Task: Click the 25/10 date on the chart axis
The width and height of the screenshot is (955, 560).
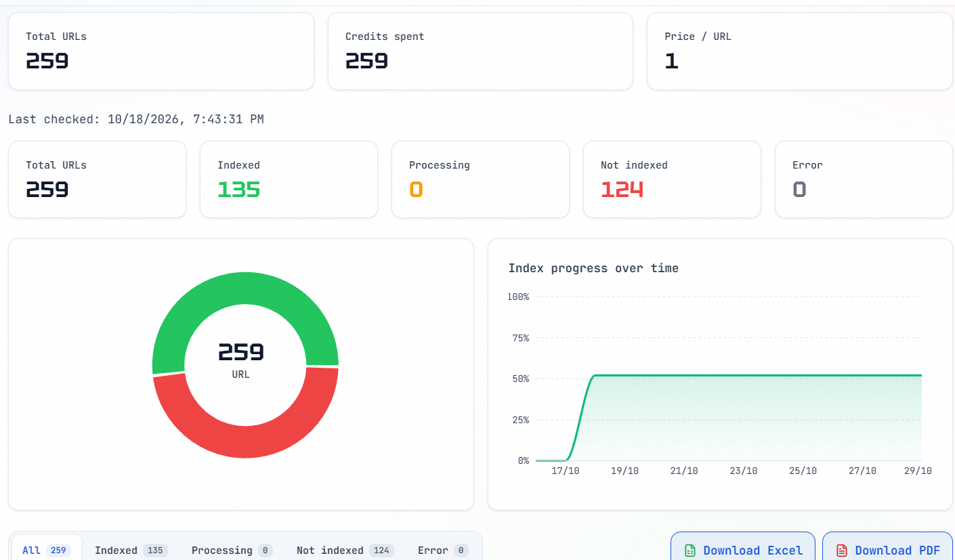Action: click(803, 471)
